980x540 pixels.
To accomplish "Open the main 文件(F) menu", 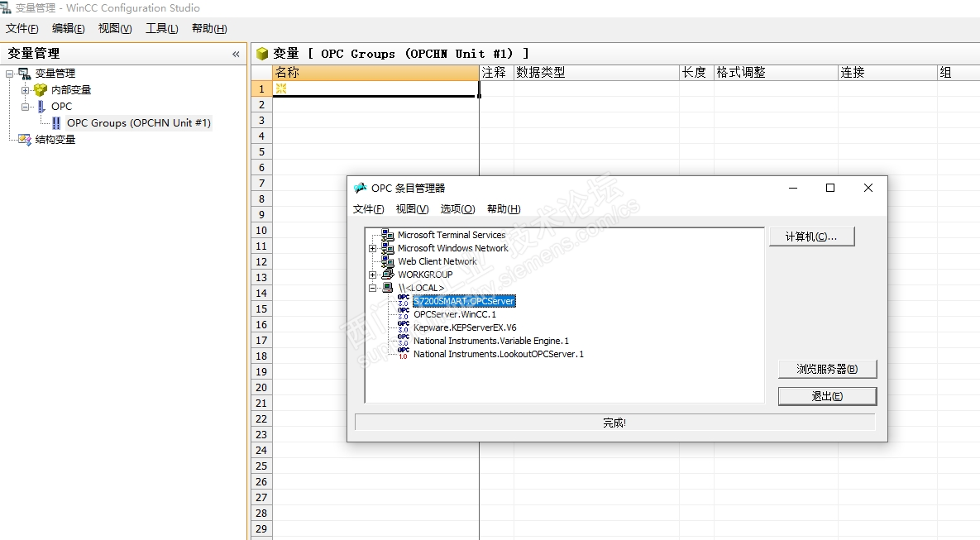I will point(22,29).
